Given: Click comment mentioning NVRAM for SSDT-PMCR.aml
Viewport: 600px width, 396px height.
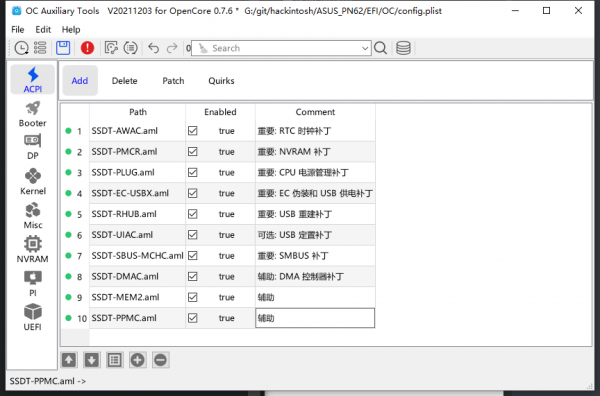Looking at the screenshot, I should click(315, 152).
